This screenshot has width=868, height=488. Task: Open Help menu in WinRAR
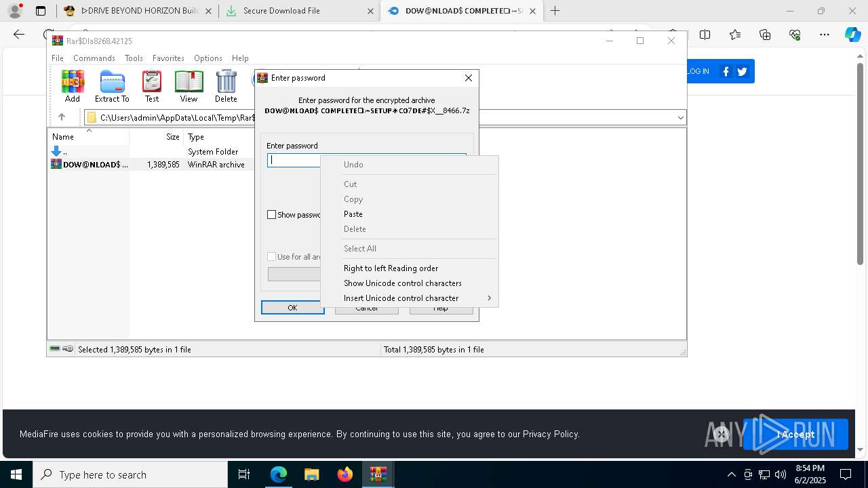click(240, 58)
